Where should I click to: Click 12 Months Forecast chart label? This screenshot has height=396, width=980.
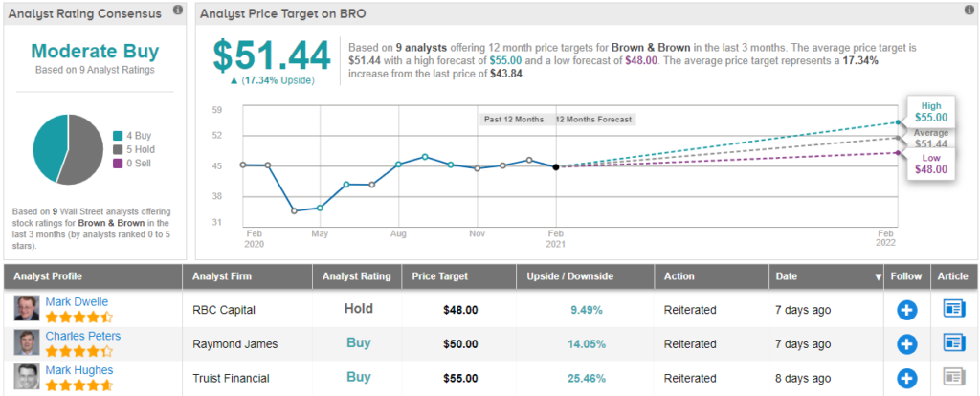(x=593, y=120)
